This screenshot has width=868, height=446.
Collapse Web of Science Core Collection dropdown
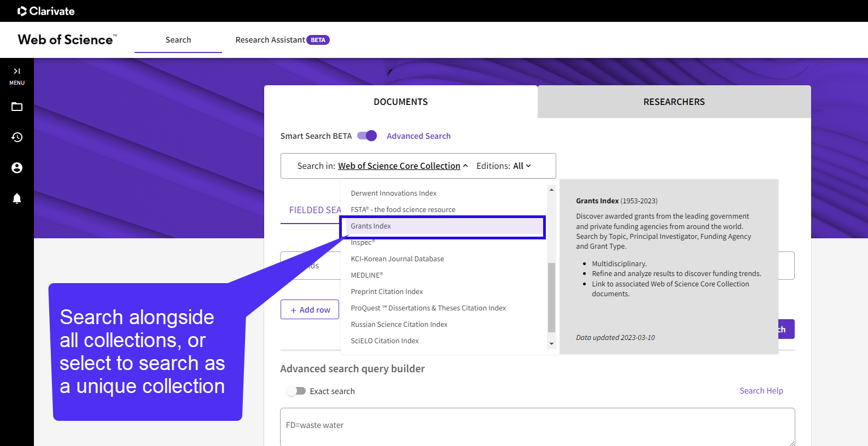403,166
